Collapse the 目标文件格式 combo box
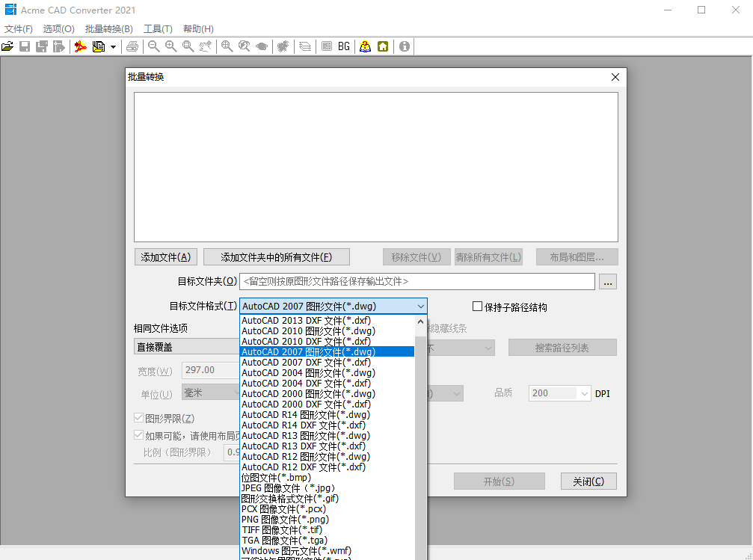This screenshot has width=753, height=560. (421, 307)
